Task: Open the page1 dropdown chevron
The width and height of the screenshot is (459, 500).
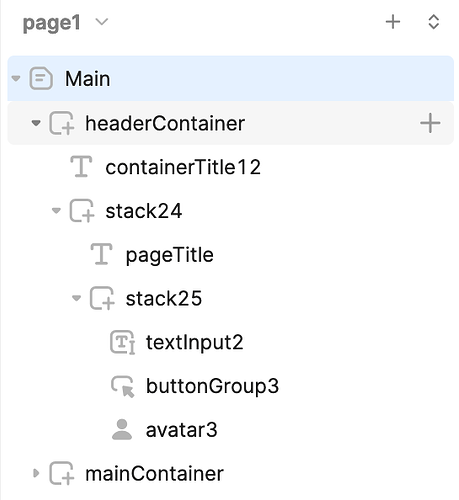Action: pyautogui.click(x=102, y=22)
